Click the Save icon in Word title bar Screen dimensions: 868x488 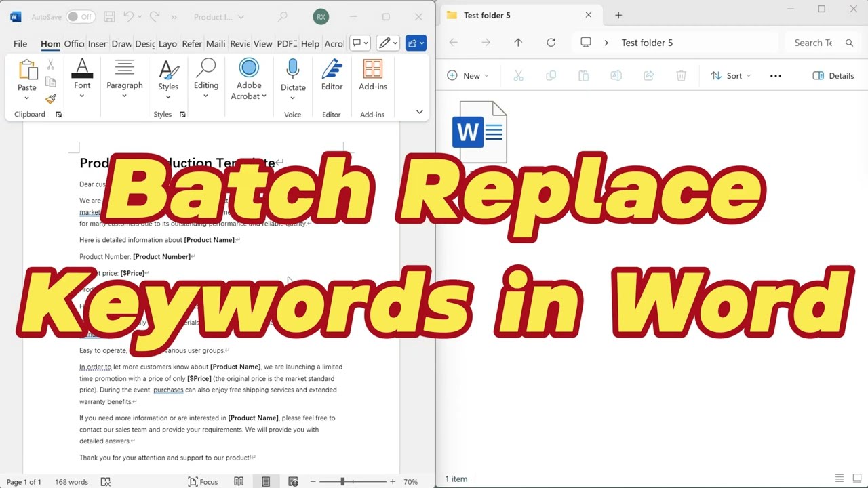coord(108,16)
